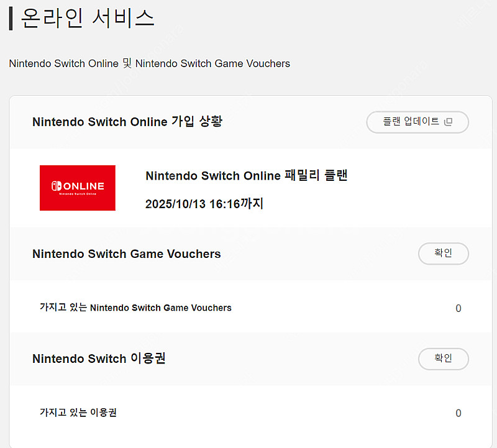Click the external link icon in 플랜 업데이트
The image size is (497, 448).
448,122
